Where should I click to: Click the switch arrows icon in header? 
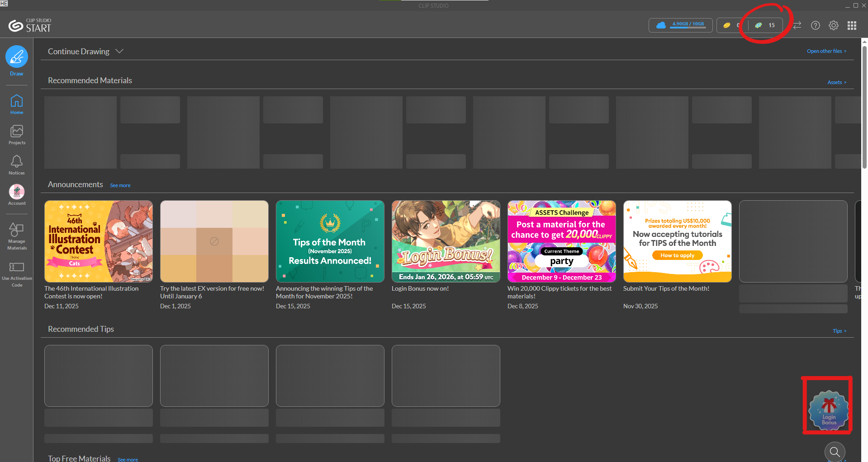pyautogui.click(x=797, y=25)
